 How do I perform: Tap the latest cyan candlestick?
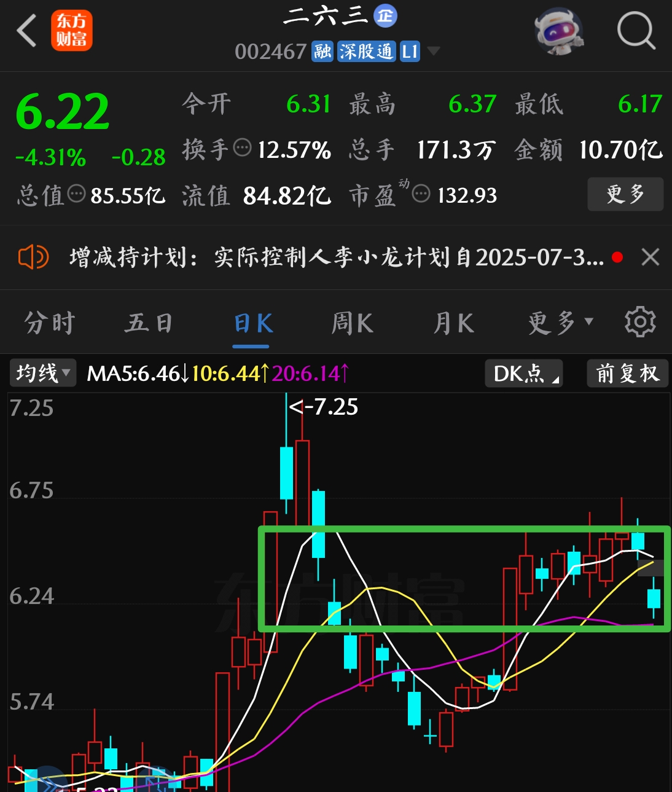654,598
